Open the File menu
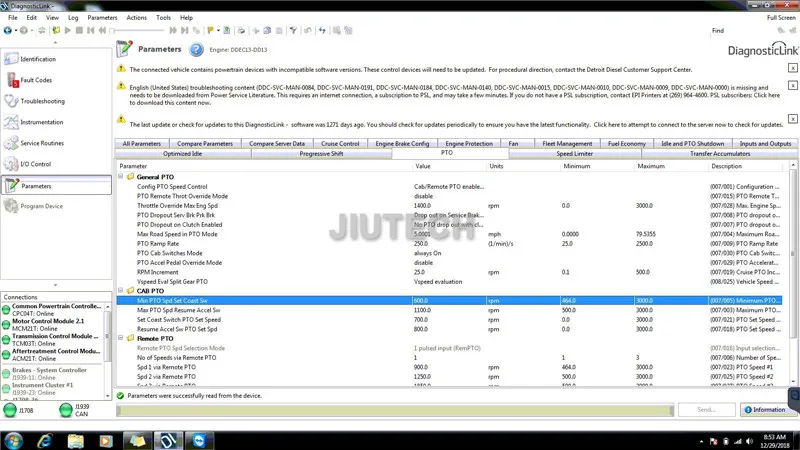This screenshot has height=450, width=800. (13, 17)
